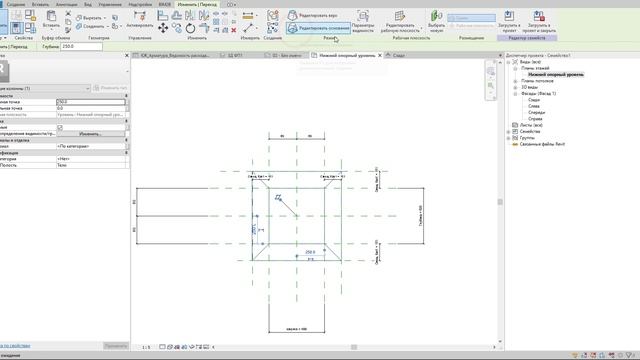Screen dimensions: 640x360
Task: Click the Mirror pick axis tool
Action: pos(190,16)
